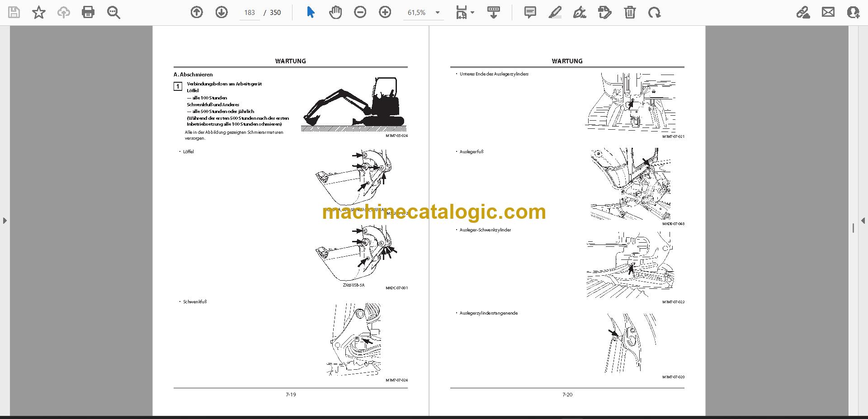Activate the arrow selection tool
Viewport: 868px width, 419px height.
310,12
